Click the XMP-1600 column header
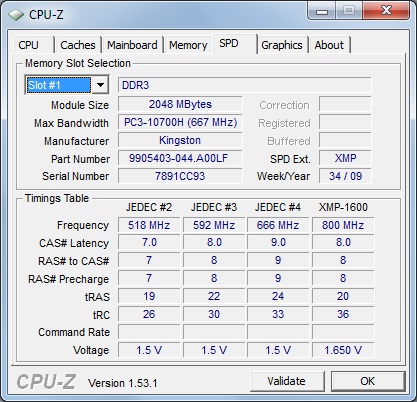 343,207
